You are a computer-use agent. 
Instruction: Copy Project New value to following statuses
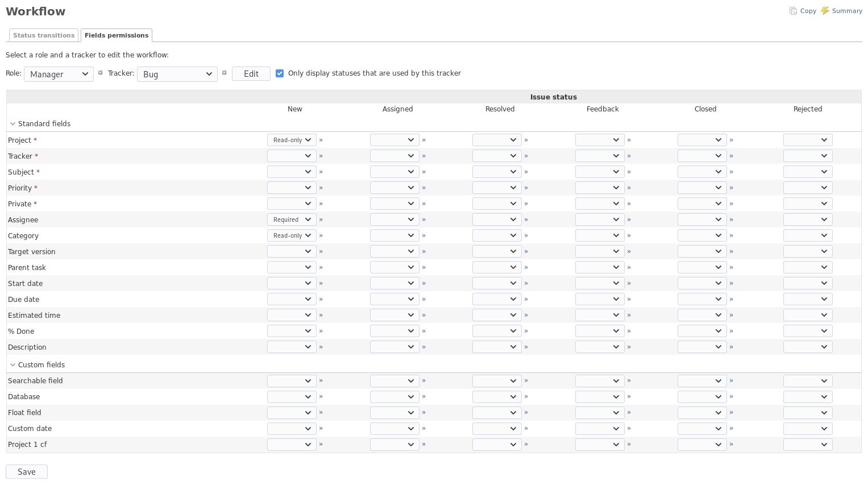tap(321, 140)
